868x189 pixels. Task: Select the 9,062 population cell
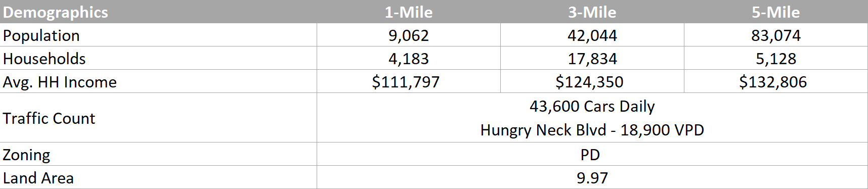pos(409,35)
